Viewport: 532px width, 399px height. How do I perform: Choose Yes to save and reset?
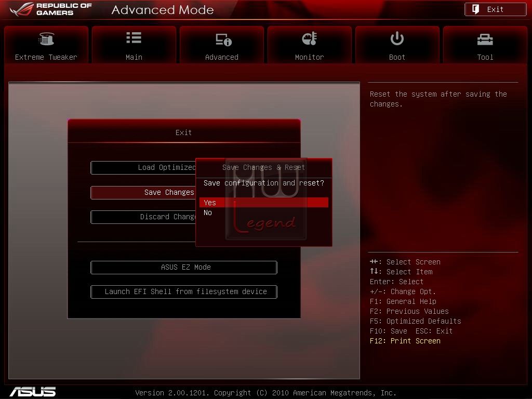pyautogui.click(x=263, y=203)
